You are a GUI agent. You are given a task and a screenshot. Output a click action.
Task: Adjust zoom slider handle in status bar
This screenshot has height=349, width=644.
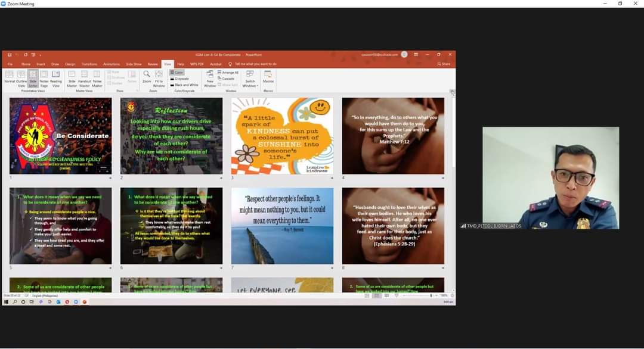tap(431, 295)
